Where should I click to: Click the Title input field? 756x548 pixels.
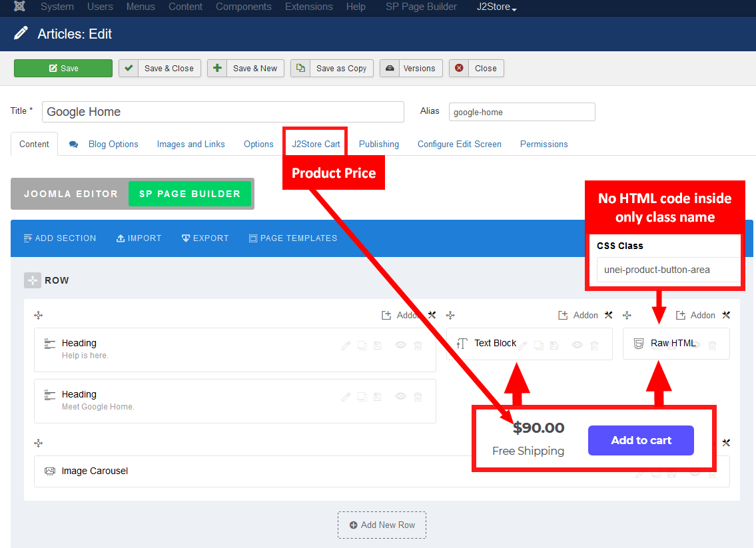[x=223, y=112]
